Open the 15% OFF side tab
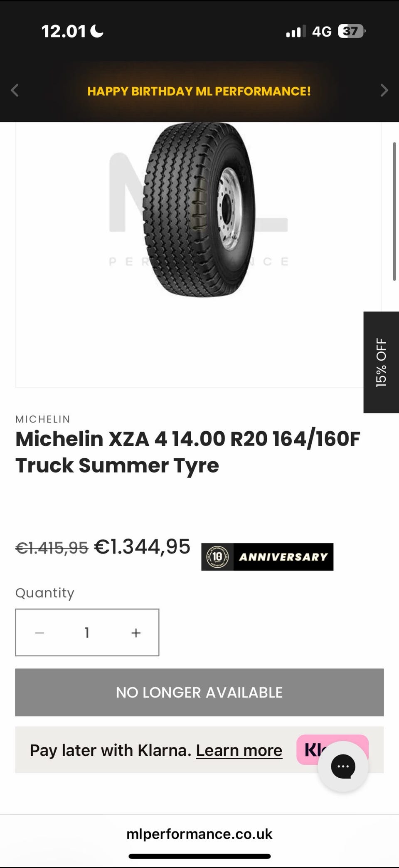Image resolution: width=399 pixels, height=868 pixels. click(381, 362)
